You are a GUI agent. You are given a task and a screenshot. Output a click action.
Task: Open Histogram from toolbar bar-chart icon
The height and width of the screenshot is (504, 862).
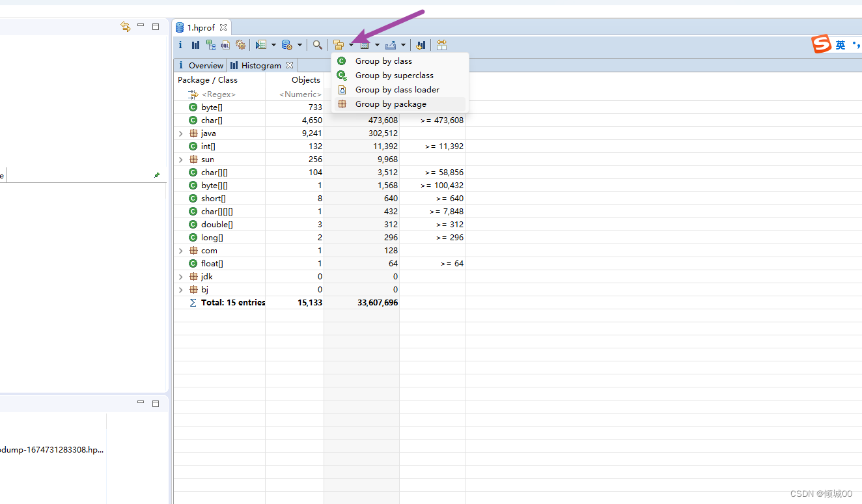pyautogui.click(x=195, y=45)
